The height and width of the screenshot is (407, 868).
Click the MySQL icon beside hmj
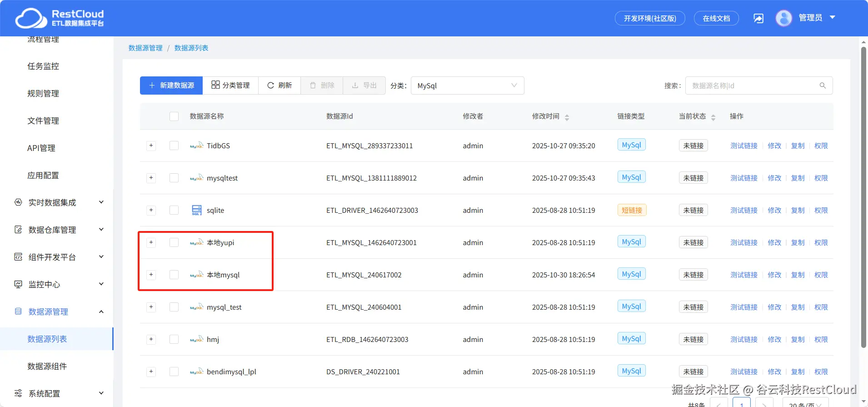(197, 339)
